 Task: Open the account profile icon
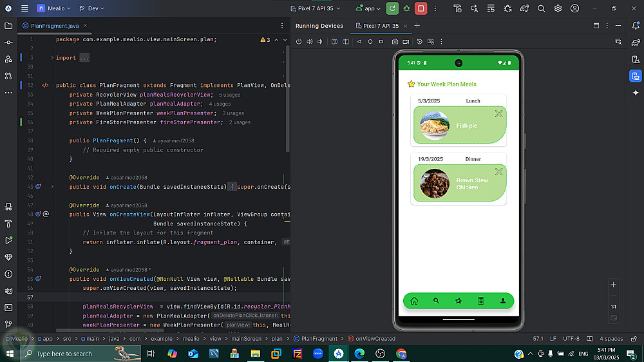tap(574, 8)
